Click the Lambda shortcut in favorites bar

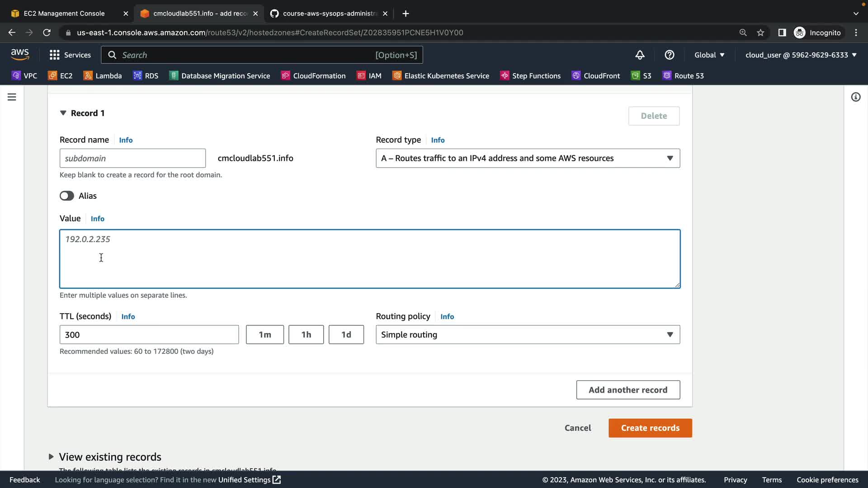103,76
